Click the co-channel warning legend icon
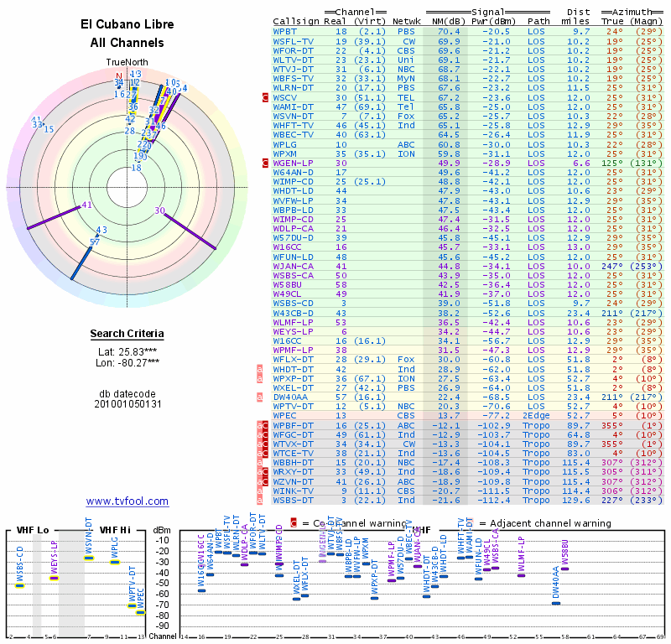671x644 pixels. click(x=294, y=522)
